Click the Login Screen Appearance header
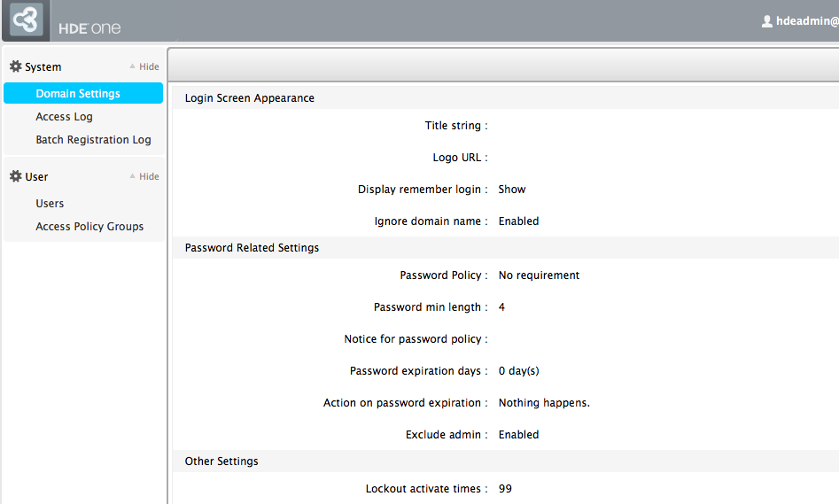This screenshot has height=504, width=839. 249,98
